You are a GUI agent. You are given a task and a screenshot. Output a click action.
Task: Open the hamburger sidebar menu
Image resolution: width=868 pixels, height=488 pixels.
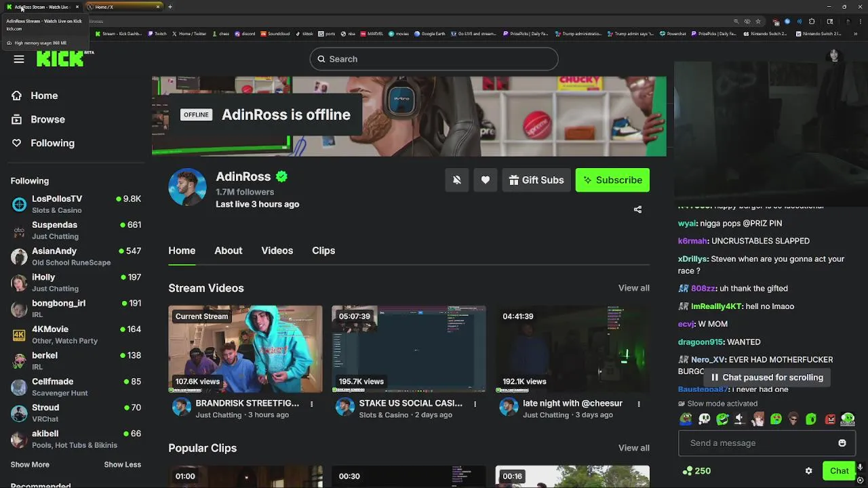19,59
